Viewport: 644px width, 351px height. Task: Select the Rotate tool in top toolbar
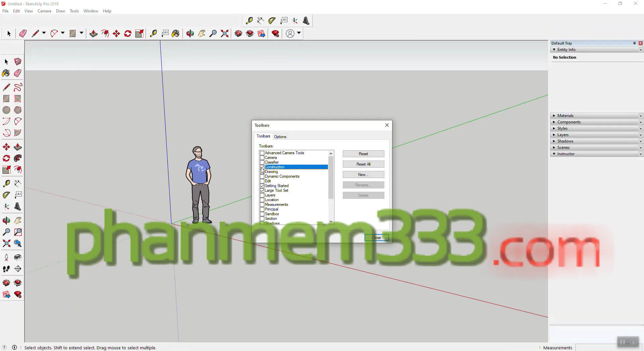click(x=128, y=34)
